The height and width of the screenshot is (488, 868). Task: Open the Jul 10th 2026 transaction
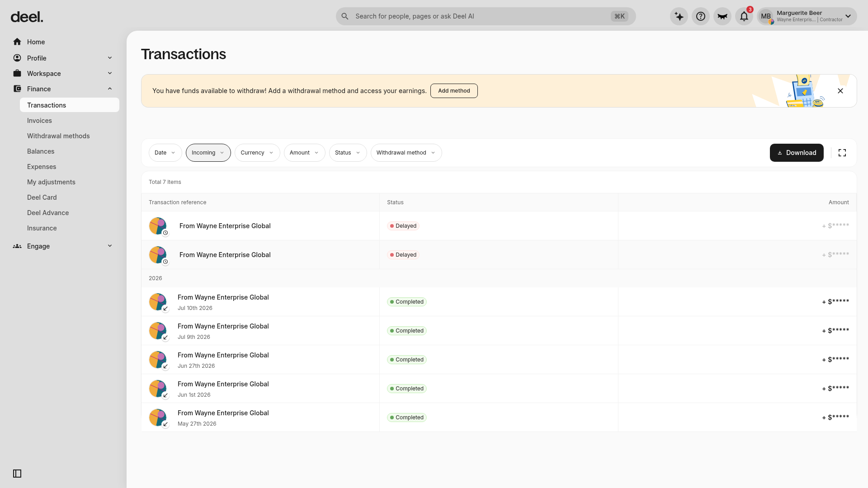coord(499,302)
